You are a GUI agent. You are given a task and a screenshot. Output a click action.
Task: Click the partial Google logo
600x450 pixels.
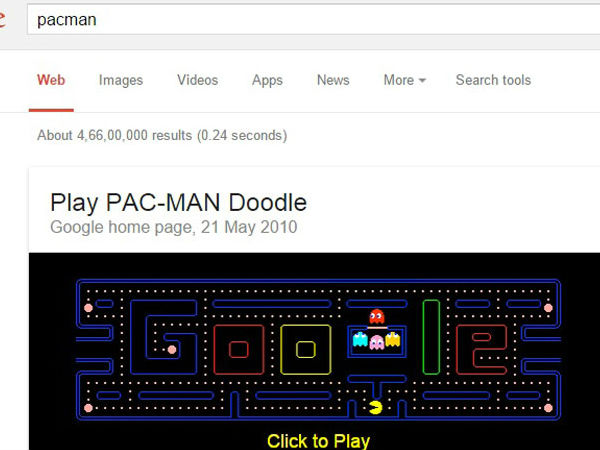(2, 19)
